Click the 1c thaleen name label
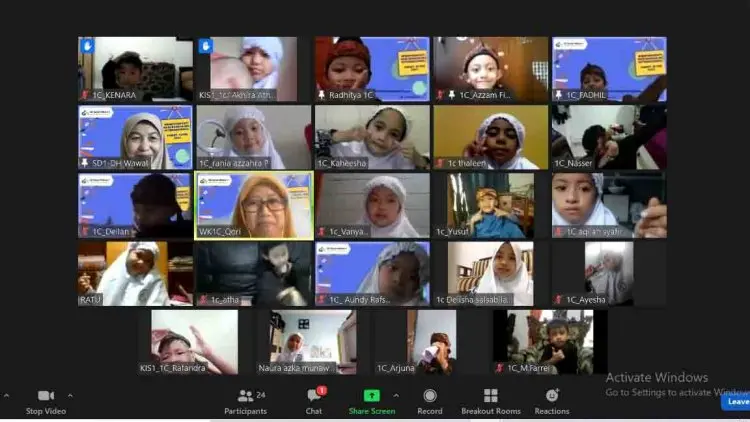 pos(467,164)
